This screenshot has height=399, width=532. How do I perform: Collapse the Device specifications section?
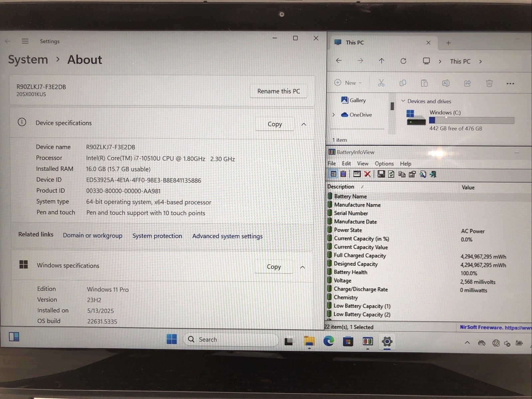point(304,124)
